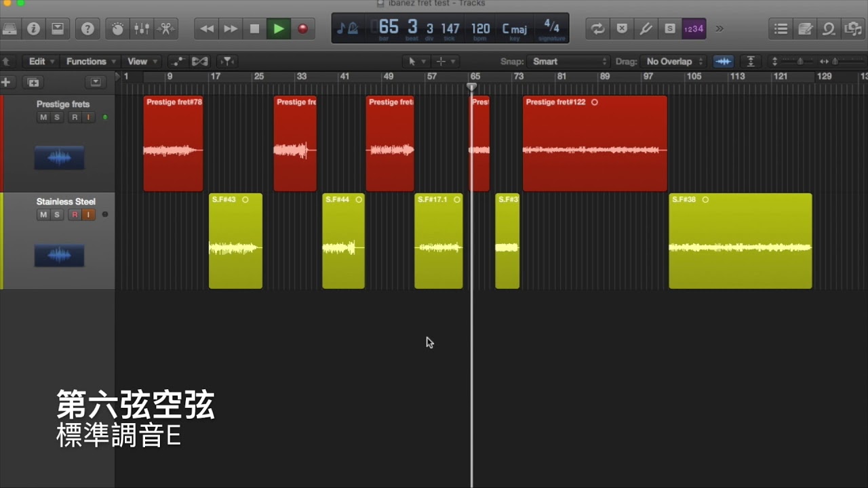The width and height of the screenshot is (868, 488).
Task: Toggle Replace mode
Action: pos(622,28)
